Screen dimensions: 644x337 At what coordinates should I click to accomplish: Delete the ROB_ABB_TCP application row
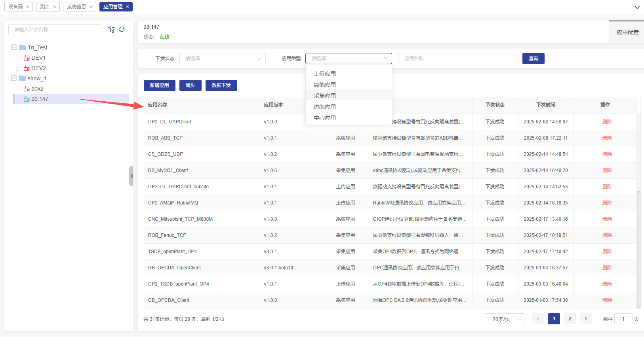(607, 138)
